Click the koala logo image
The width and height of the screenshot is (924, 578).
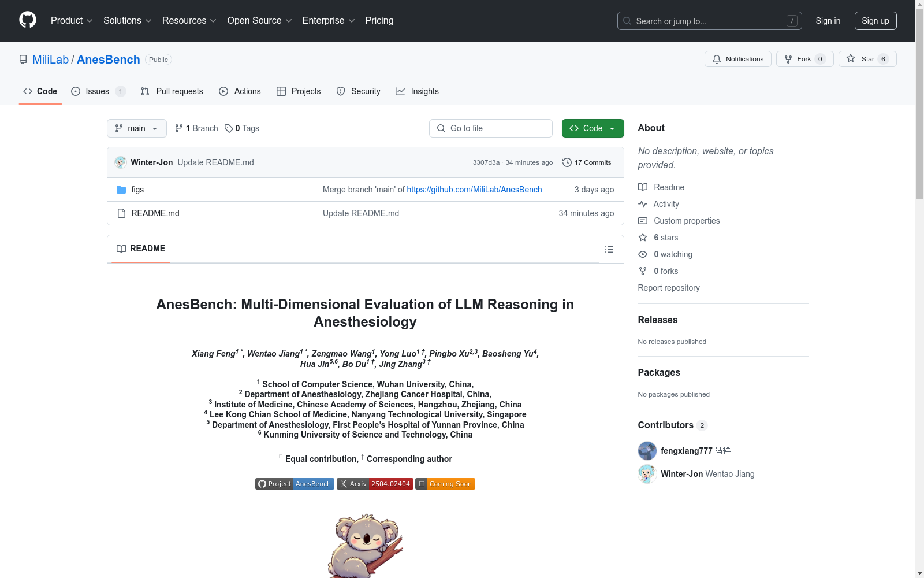coord(365,545)
